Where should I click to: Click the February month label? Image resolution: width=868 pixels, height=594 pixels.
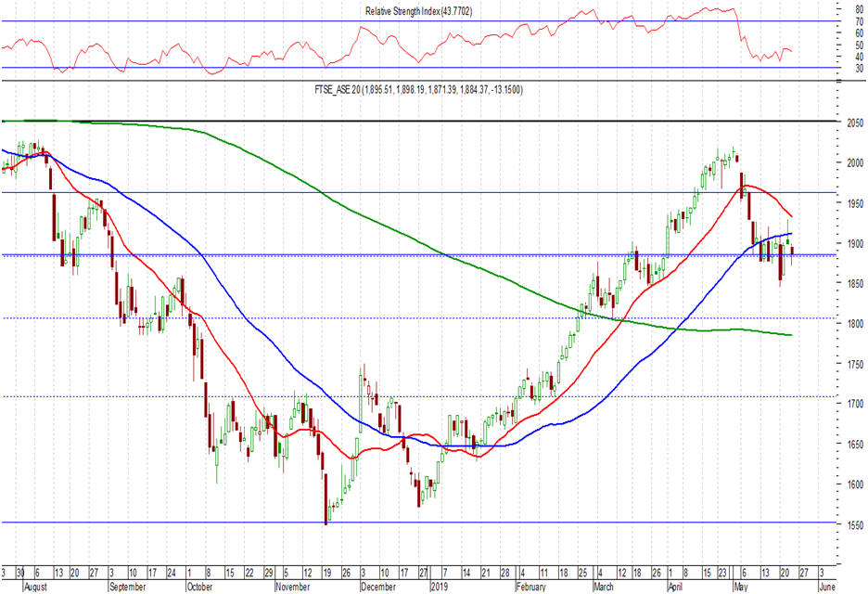530,587
